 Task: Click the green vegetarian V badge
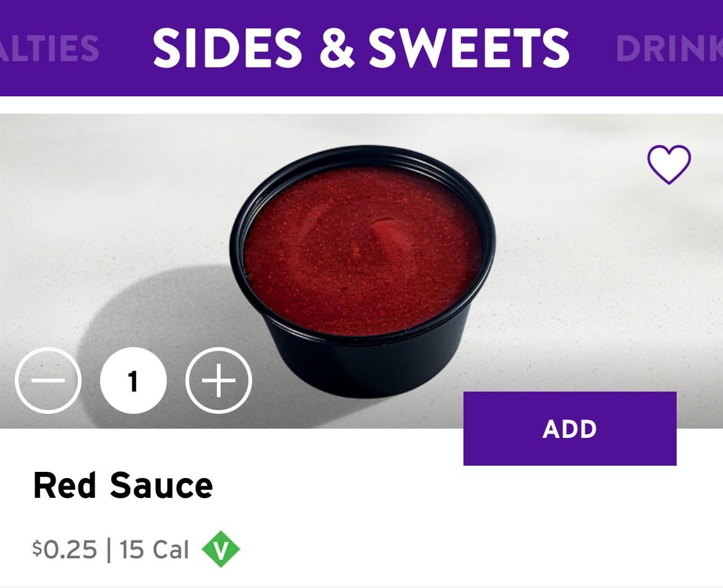(x=221, y=549)
